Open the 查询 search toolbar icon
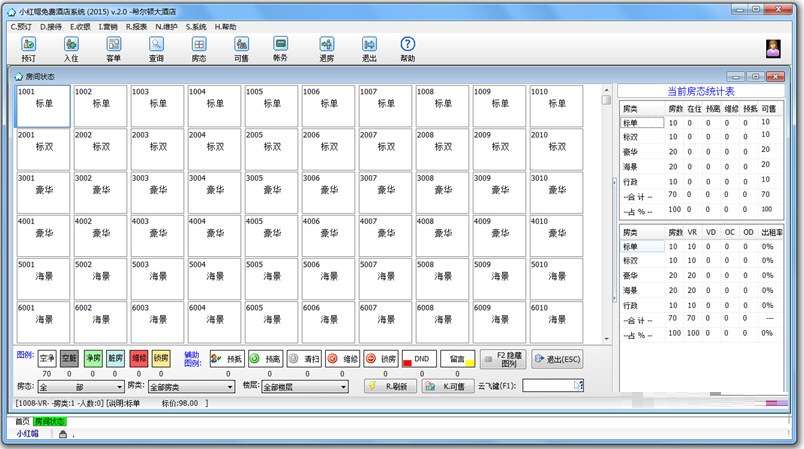804x449 pixels. tap(156, 49)
